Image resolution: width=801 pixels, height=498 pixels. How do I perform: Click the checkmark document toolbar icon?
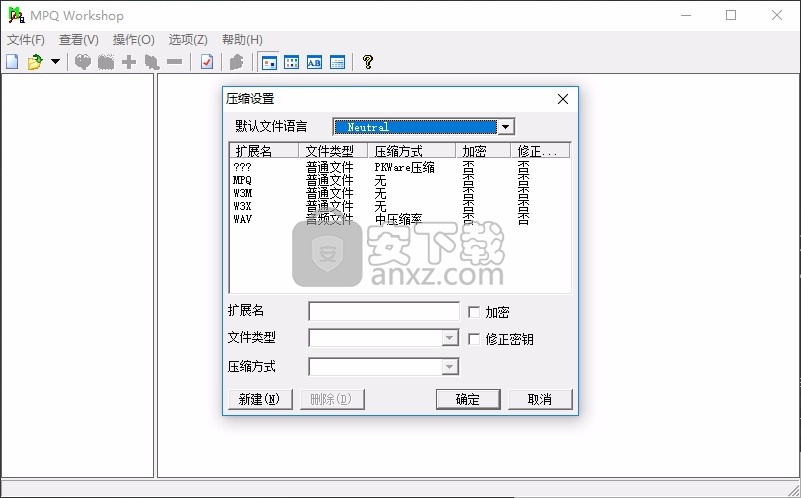coord(207,62)
